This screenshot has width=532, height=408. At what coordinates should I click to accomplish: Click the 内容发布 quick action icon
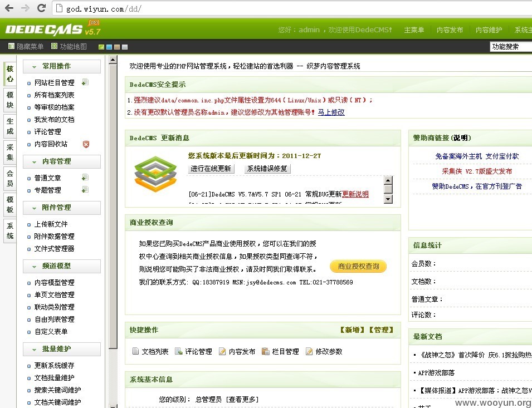pos(222,351)
